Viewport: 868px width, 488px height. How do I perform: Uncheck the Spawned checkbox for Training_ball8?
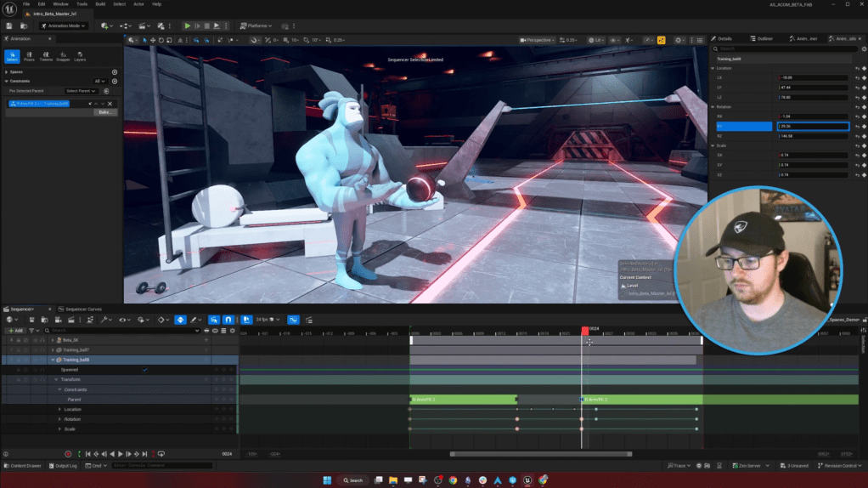coord(145,370)
